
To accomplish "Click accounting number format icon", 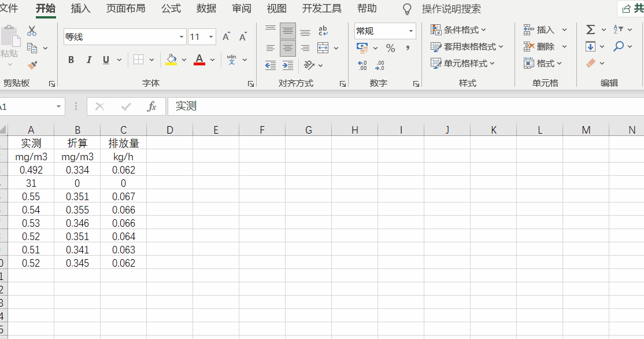I will click(362, 48).
